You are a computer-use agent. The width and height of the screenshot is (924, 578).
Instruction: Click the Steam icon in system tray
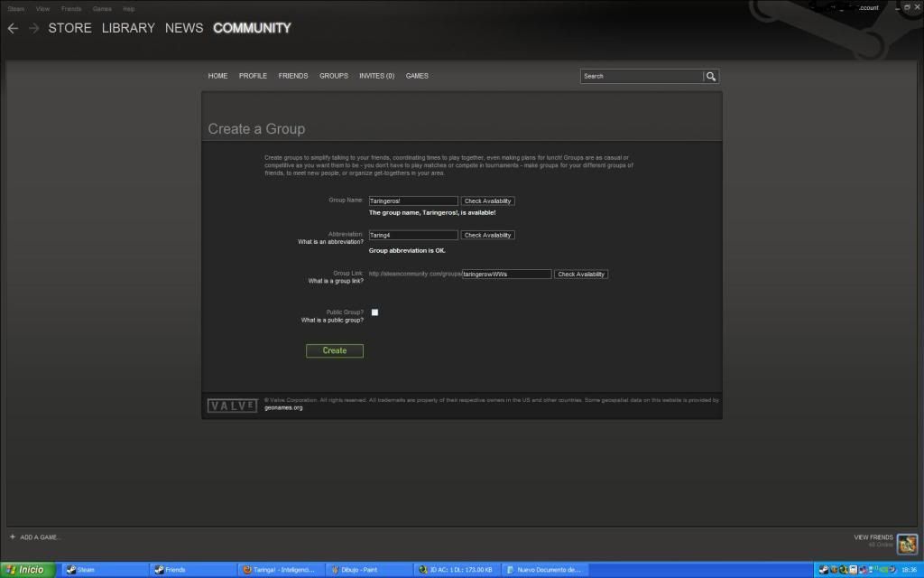tap(823, 570)
